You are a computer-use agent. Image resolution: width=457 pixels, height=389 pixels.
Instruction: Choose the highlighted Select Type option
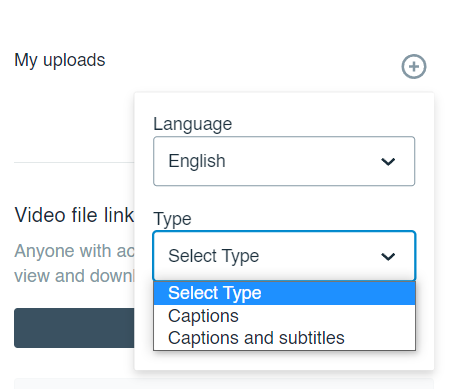tap(284, 293)
